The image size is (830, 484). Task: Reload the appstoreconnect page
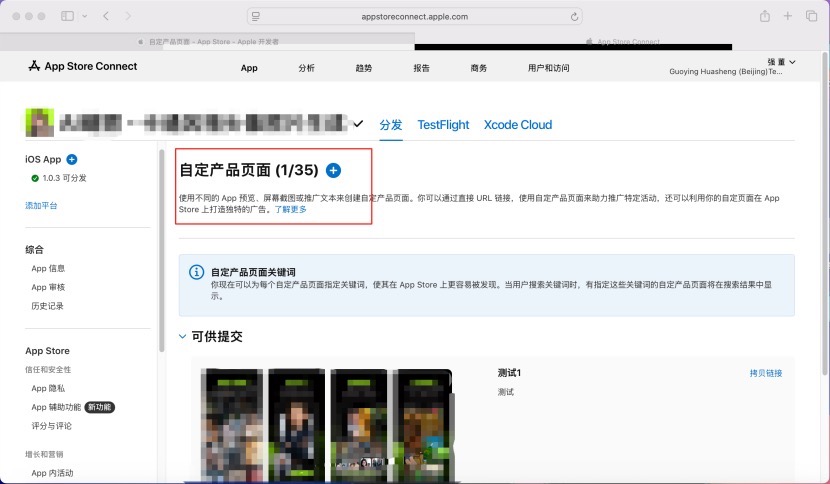574,16
